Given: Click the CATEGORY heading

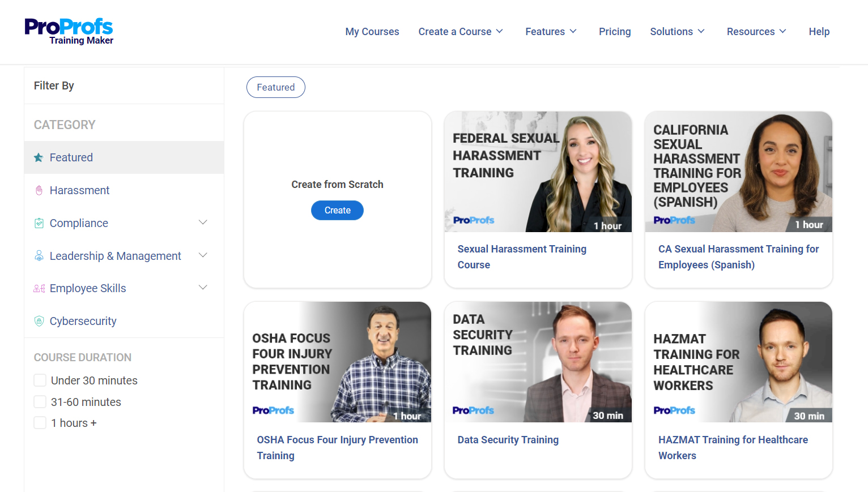Looking at the screenshot, I should (65, 125).
